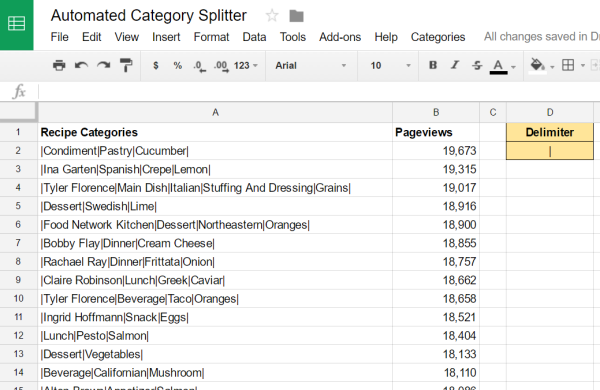Click the All changes saved status text
The width and height of the screenshot is (600, 390).
point(541,37)
